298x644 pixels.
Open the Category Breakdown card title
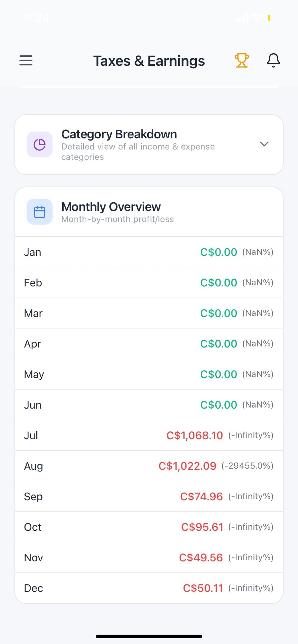click(119, 134)
